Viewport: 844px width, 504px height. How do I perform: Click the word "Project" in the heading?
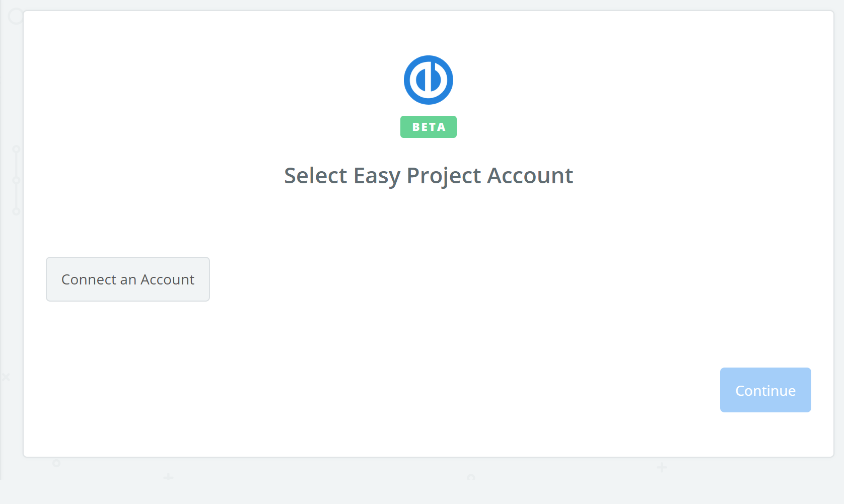tap(444, 177)
